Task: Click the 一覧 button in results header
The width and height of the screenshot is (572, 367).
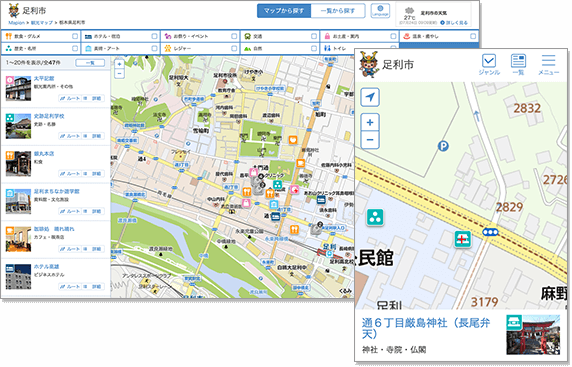Action: pos(90,63)
